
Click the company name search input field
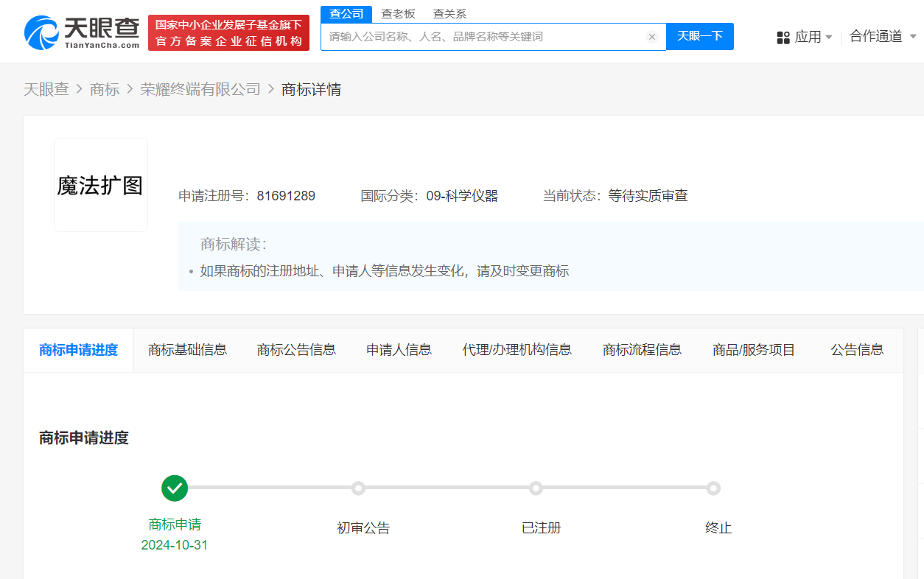coord(483,37)
